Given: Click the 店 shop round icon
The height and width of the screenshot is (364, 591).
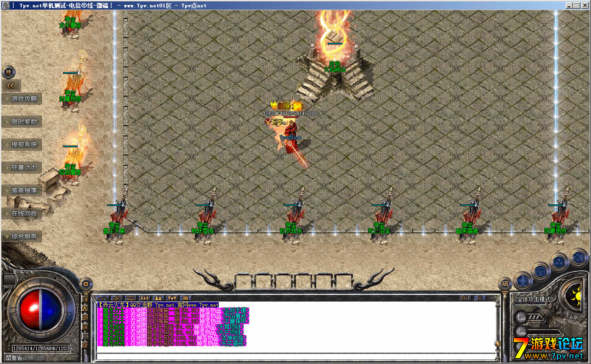Looking at the screenshot, I should (505, 283).
